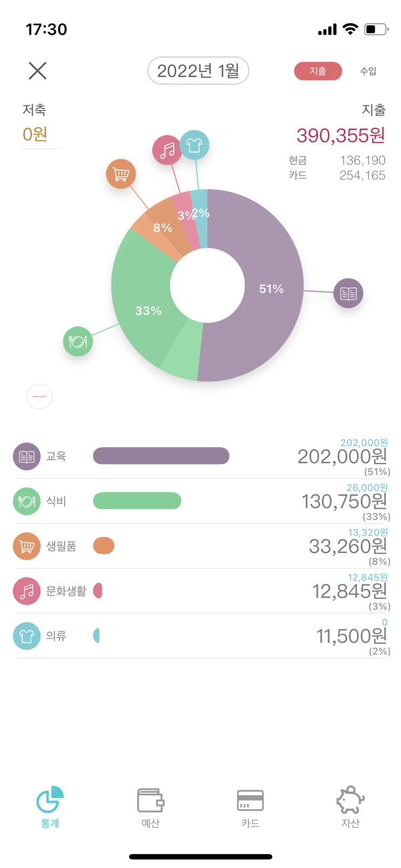
Task: Open the 식비 category list row
Action: click(200, 501)
